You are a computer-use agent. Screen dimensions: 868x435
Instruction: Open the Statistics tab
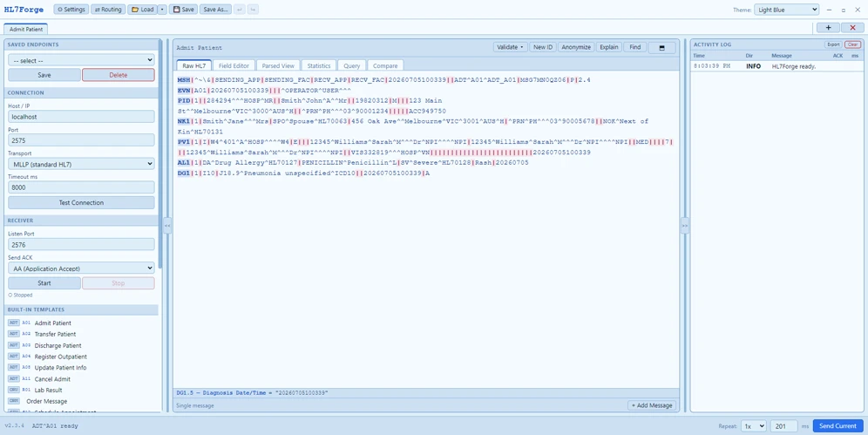[x=319, y=65]
